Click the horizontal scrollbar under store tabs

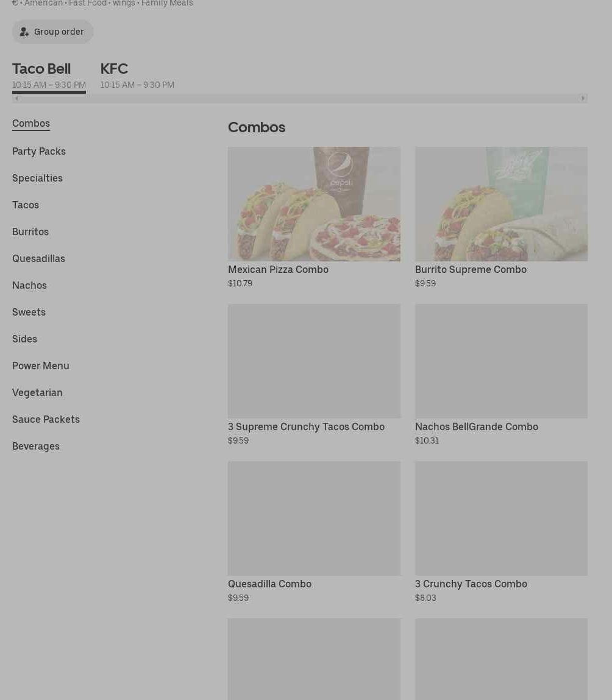click(x=299, y=98)
